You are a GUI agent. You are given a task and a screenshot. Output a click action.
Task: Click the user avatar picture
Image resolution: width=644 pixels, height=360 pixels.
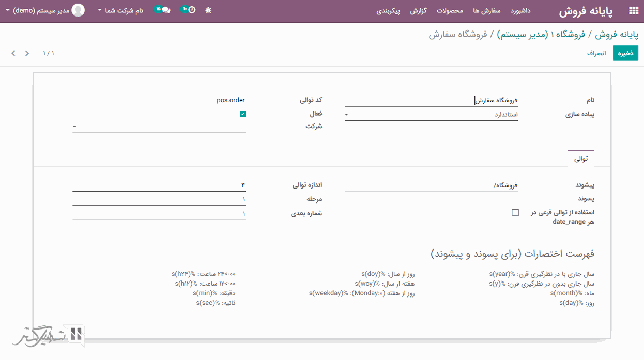[78, 10]
